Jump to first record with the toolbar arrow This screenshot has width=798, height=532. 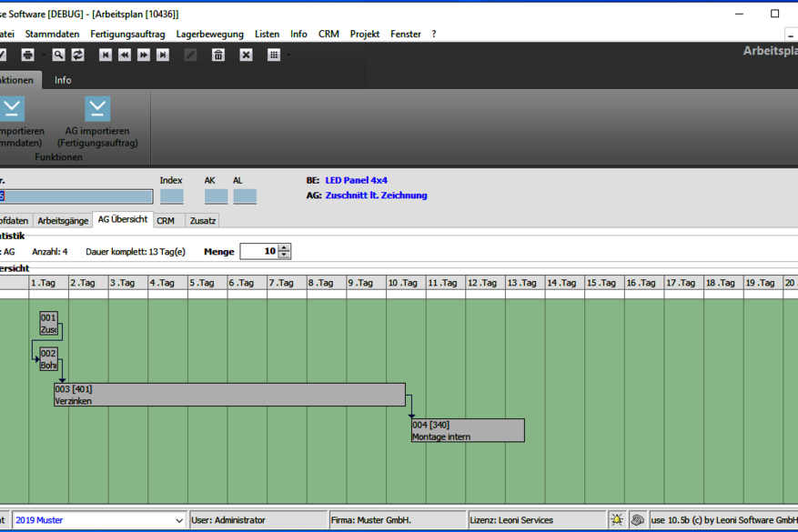[x=106, y=55]
